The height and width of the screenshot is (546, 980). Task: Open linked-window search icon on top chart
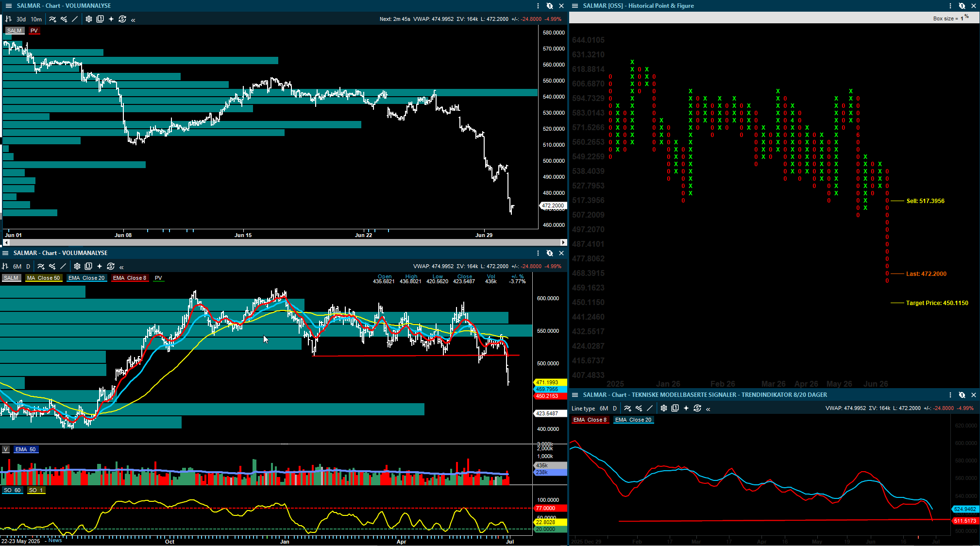(x=550, y=6)
